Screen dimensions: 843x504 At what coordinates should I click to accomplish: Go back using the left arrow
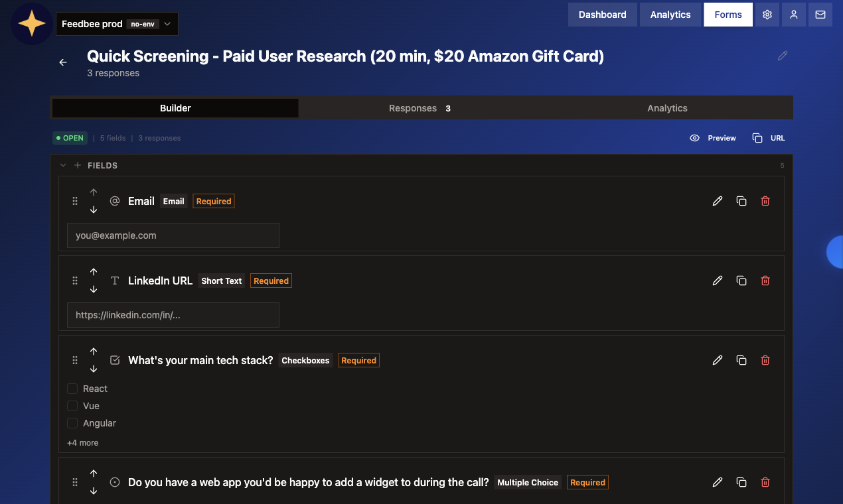(63, 62)
